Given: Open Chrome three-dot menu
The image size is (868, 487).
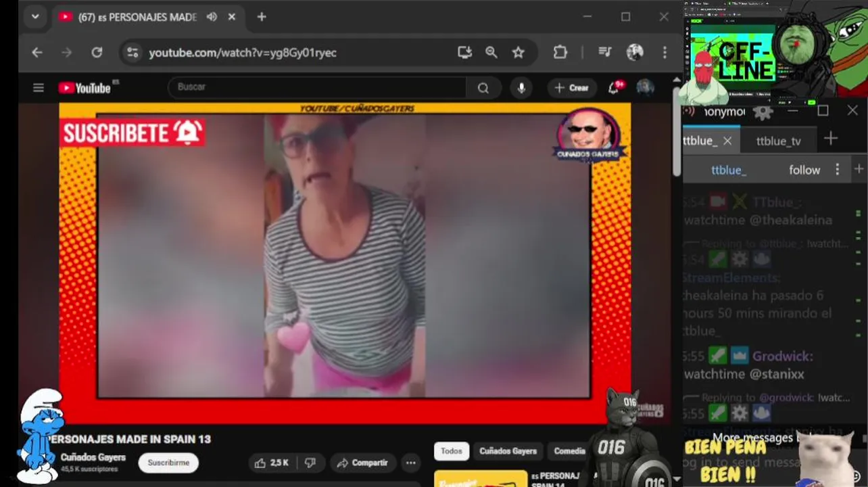Looking at the screenshot, I should point(665,52).
